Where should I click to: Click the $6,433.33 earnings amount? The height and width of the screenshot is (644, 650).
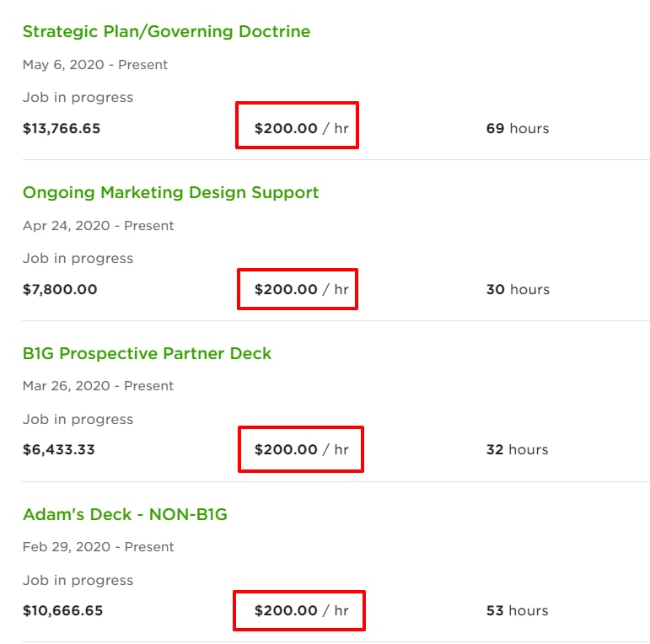[x=58, y=449]
